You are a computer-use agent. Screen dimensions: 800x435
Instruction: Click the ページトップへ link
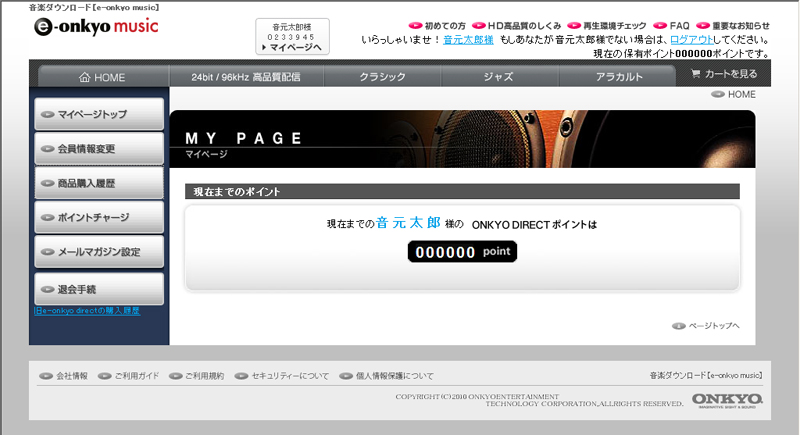[x=706, y=326]
